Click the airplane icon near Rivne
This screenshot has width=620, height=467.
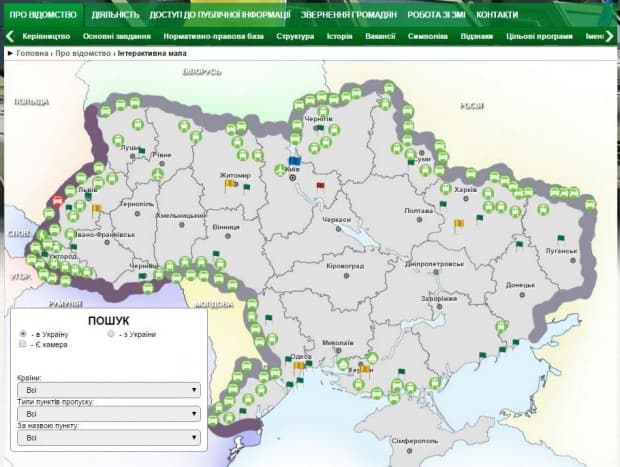point(157,174)
